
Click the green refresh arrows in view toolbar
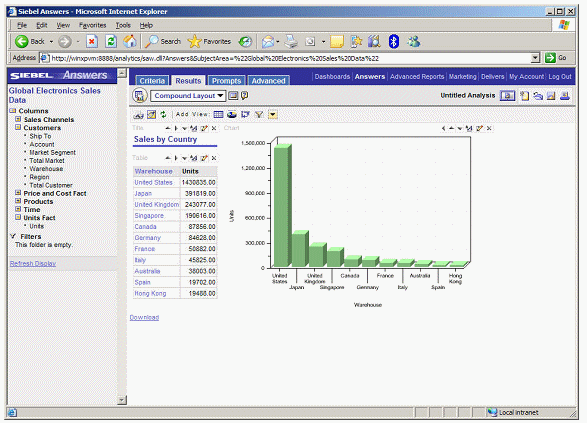163,115
